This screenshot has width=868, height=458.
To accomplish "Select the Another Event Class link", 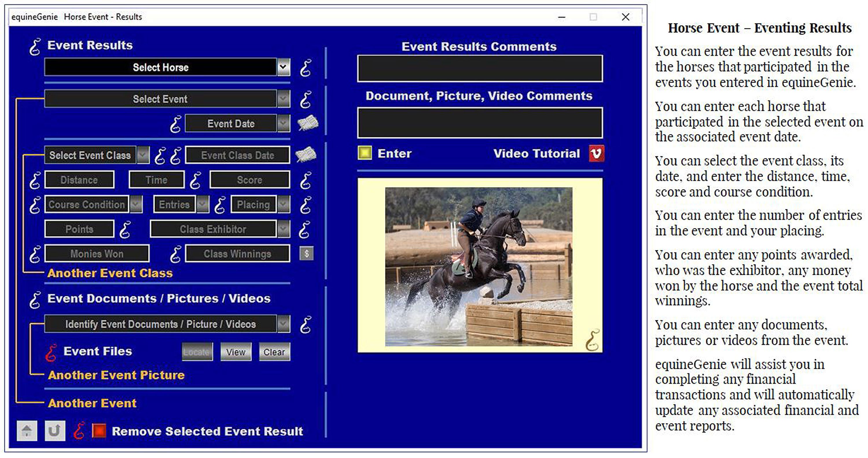I will click(110, 273).
